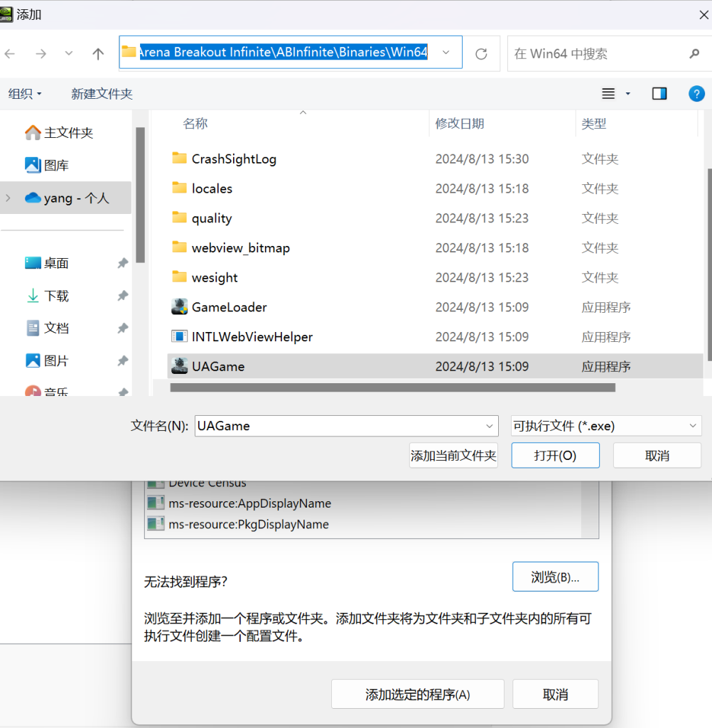This screenshot has height=728, width=712.
Task: Click the horizontal scrollbar in file list
Action: point(393,387)
